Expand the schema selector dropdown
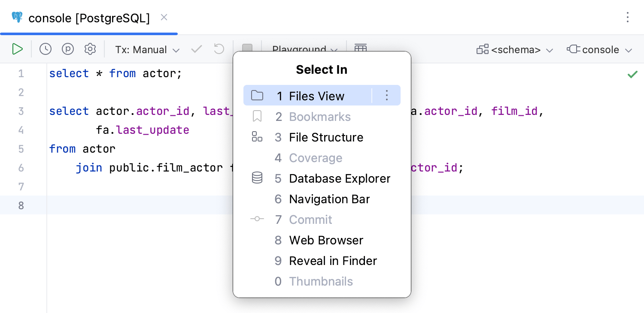Viewport: 644px width, 313px height. click(515, 50)
